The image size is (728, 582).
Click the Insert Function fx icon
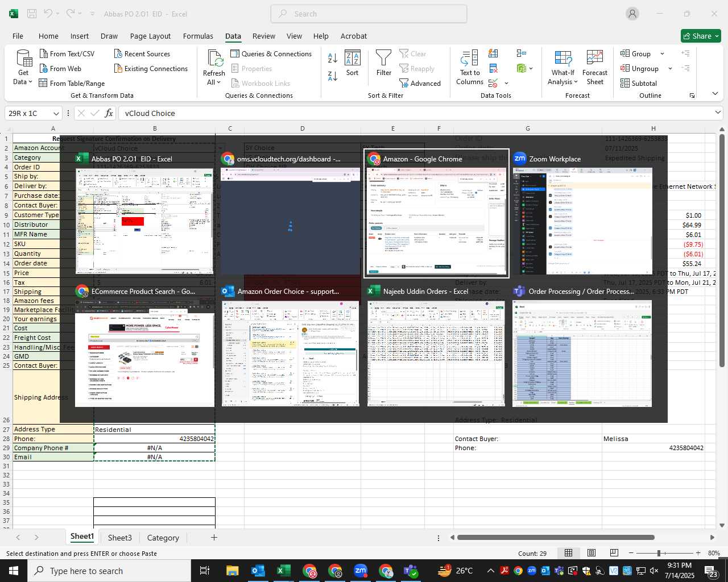[109, 113]
